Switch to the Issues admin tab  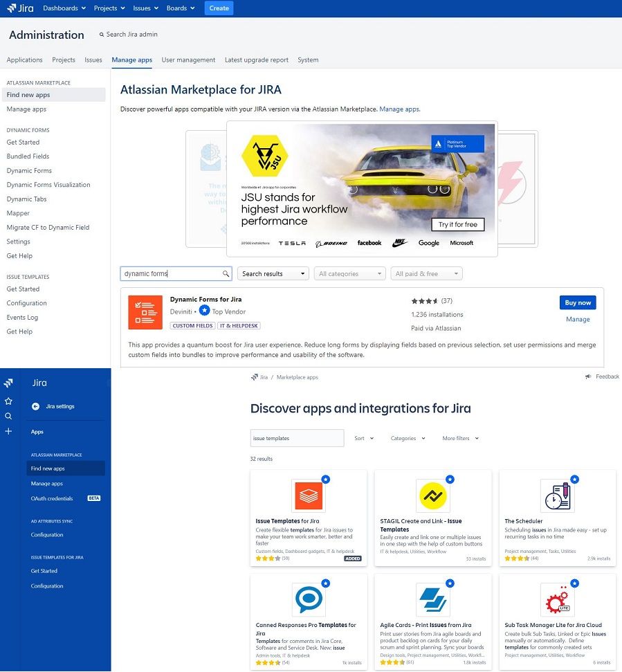93,60
